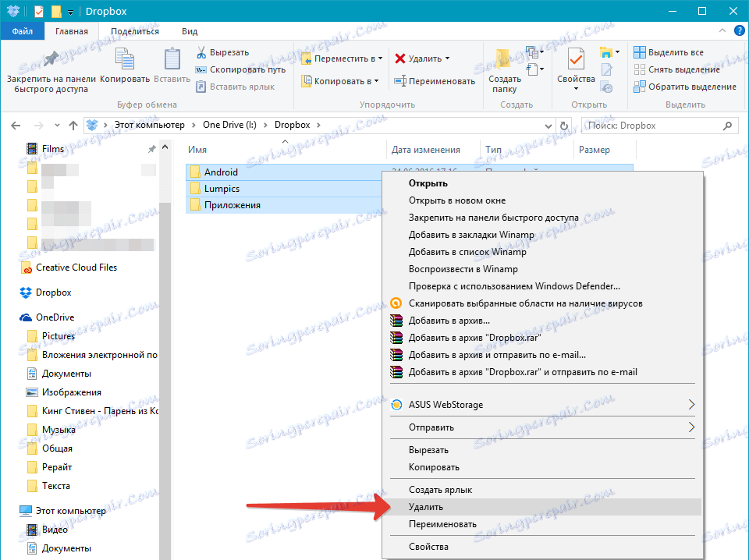749x560 pixels.
Task: Switch to the Поделиться tab
Action: [x=135, y=31]
